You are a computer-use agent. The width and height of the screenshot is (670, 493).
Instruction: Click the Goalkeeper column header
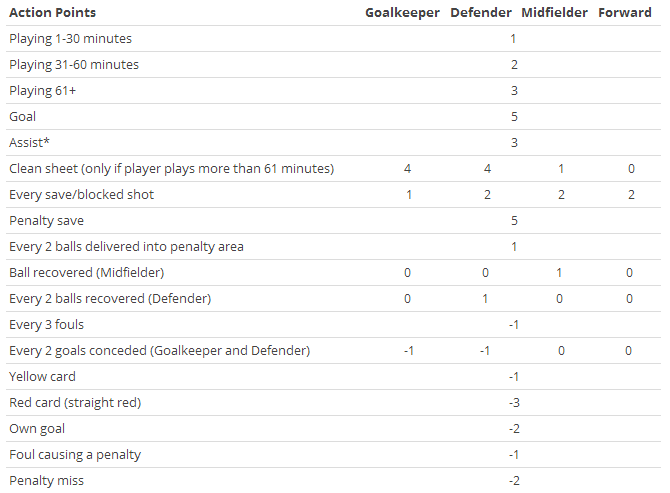402,12
